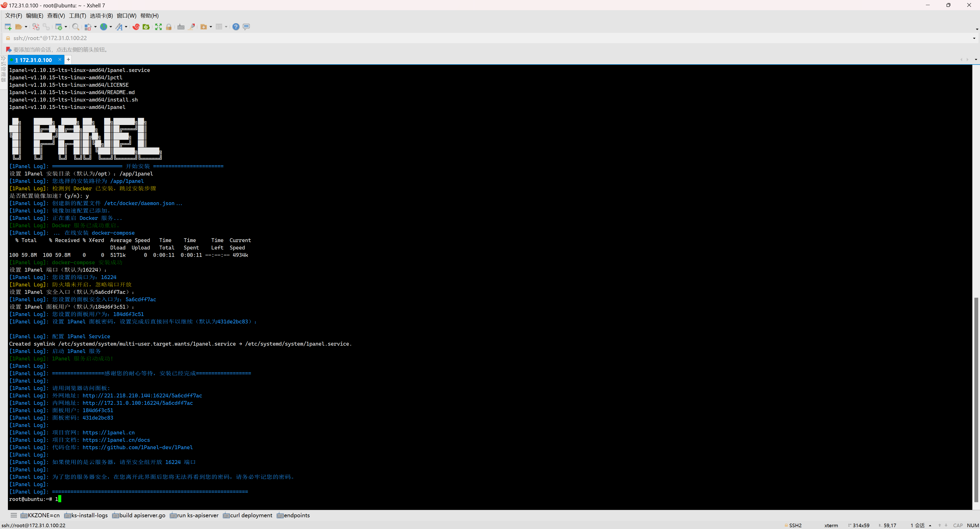
Task: Click the highlighter pen icon
Action: (192, 27)
